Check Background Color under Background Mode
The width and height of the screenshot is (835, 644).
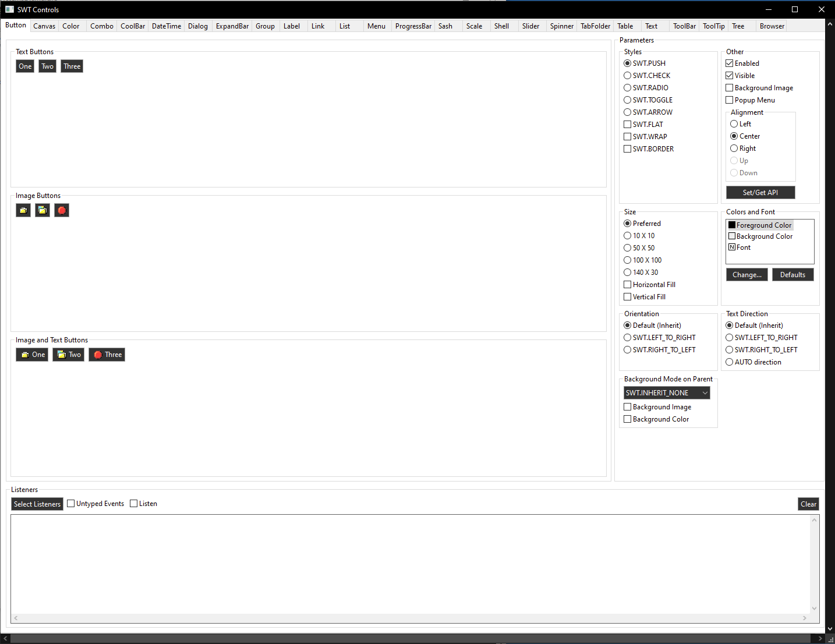656,419
